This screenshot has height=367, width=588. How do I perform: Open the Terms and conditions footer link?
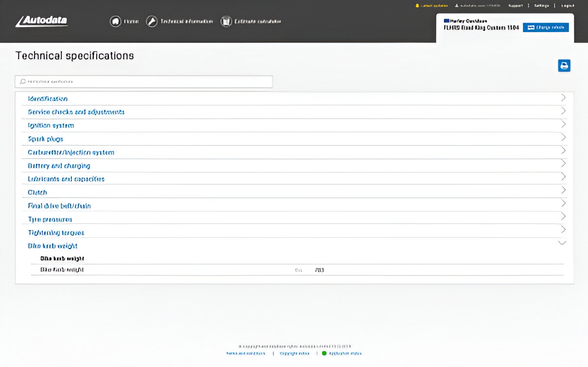coord(245,353)
